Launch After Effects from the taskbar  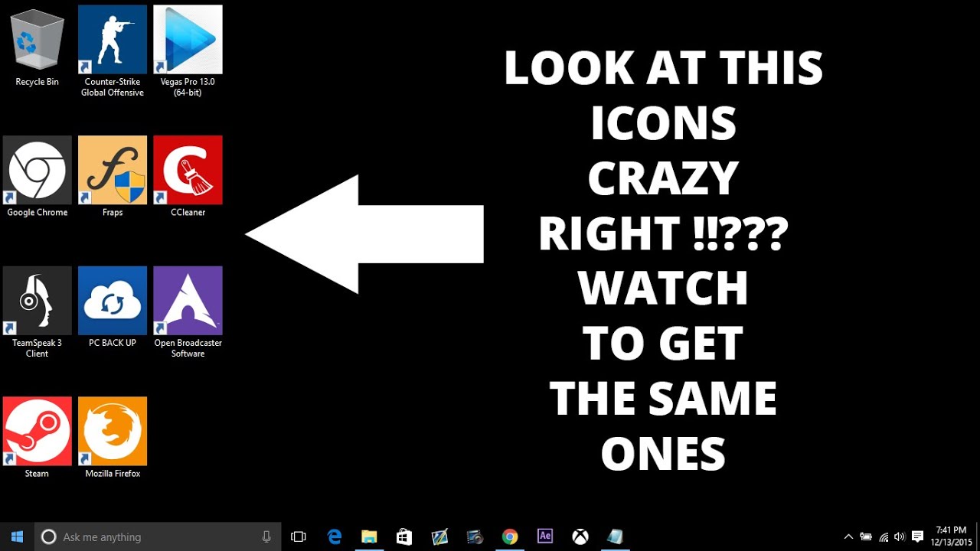click(x=545, y=536)
